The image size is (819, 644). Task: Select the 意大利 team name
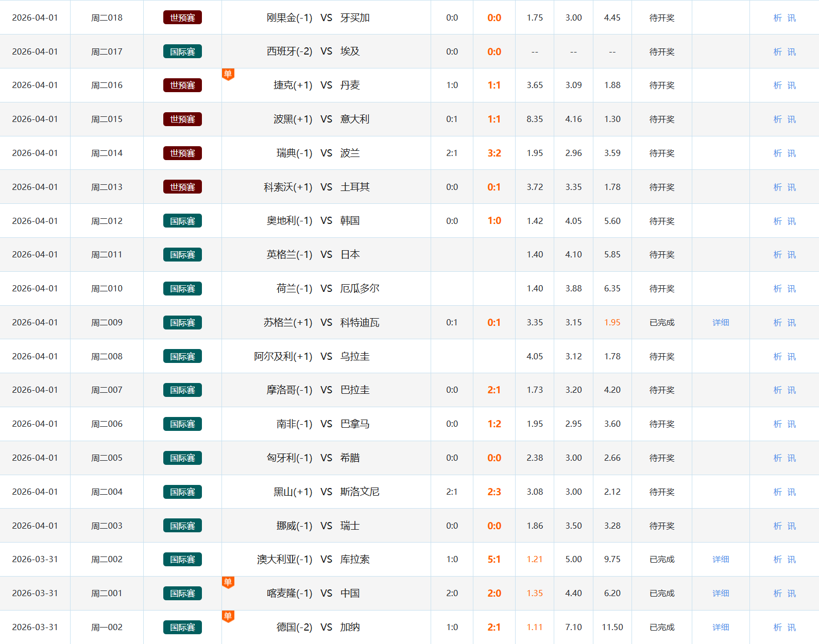(354, 119)
